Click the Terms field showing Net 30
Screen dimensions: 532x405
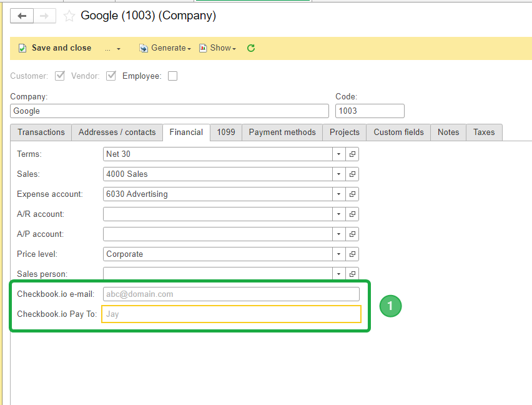(x=218, y=154)
